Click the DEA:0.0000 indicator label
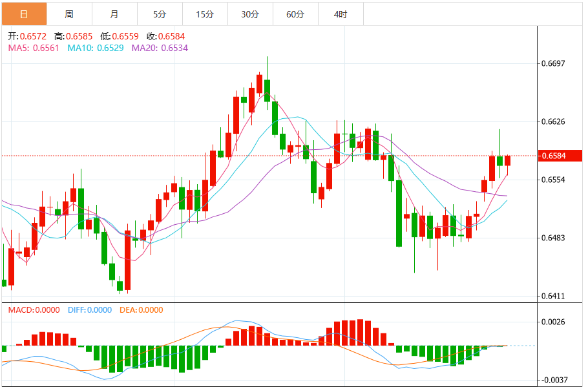The height and width of the screenshot is (387, 588). 142,309
